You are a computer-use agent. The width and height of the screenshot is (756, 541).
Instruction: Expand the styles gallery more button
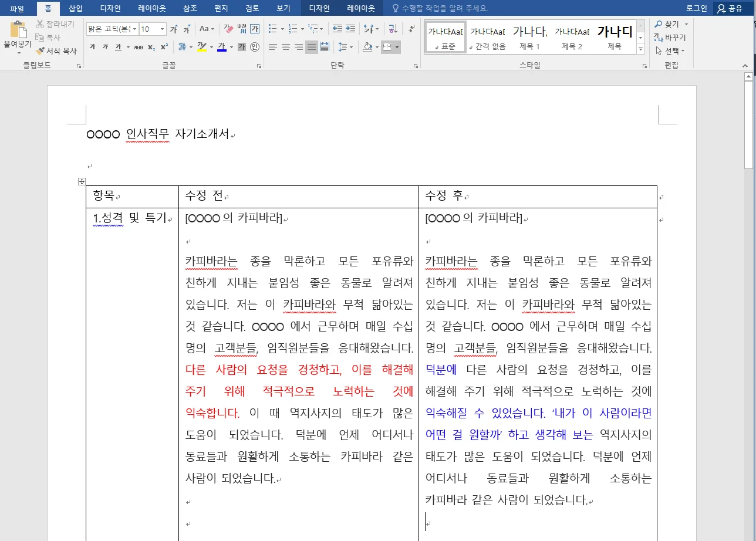pos(641,50)
